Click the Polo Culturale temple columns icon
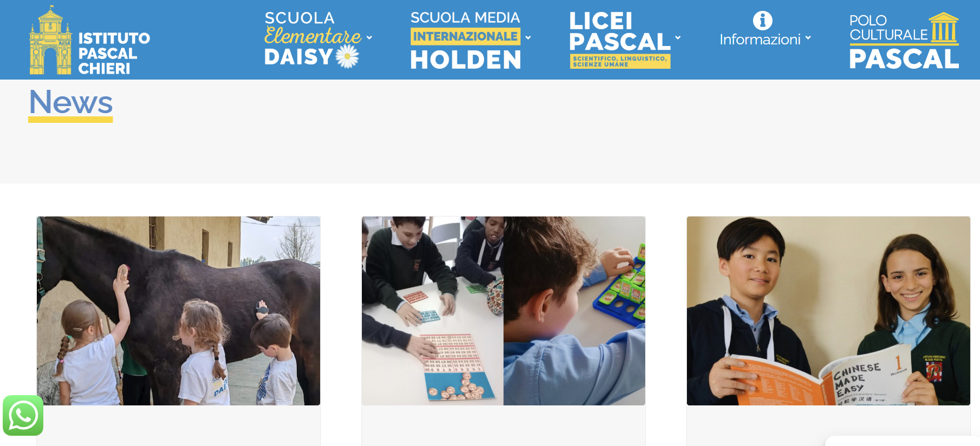The width and height of the screenshot is (980, 446). (x=944, y=28)
